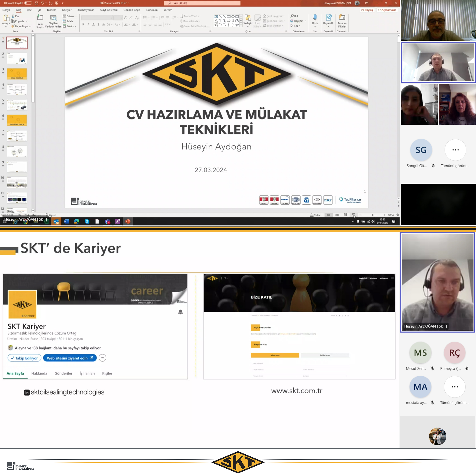Image resolution: width=476 pixels, height=476 pixels.
Task: Collapse the ribbon chevron
Action: point(397,32)
